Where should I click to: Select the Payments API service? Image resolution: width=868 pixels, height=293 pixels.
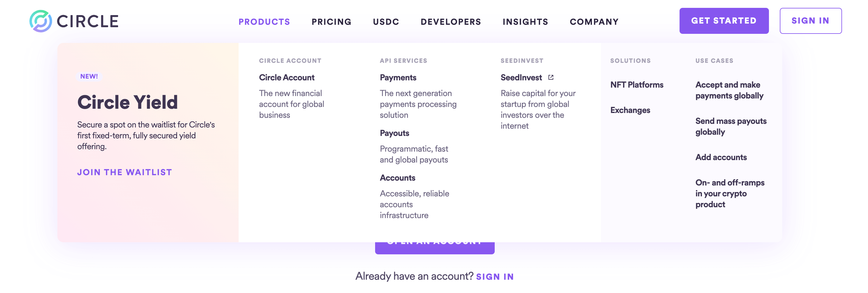398,77
